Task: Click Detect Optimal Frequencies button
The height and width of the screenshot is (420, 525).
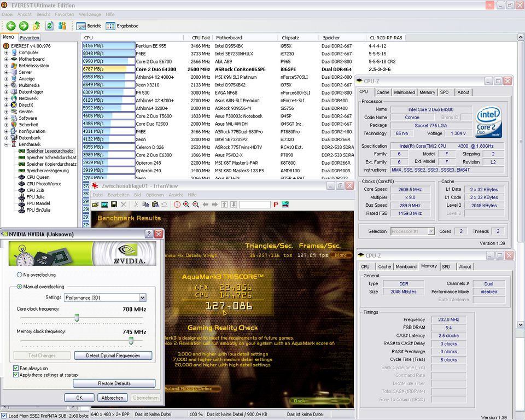Action: pyautogui.click(x=113, y=355)
